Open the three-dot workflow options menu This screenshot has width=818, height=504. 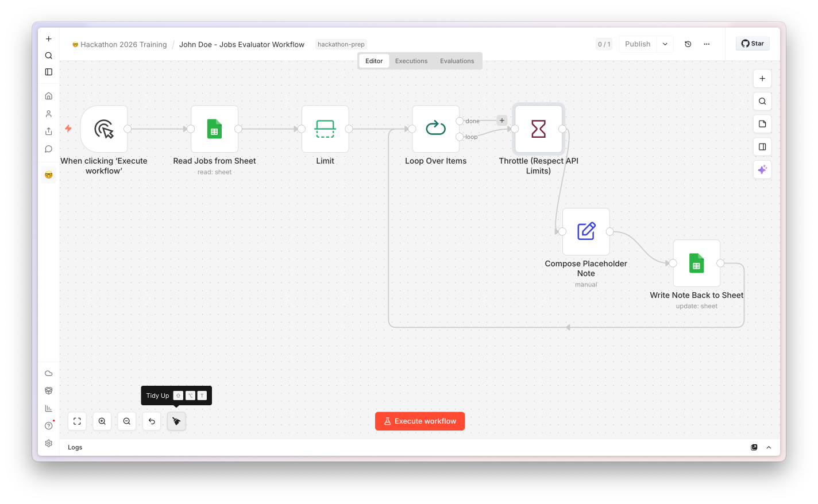click(x=707, y=44)
